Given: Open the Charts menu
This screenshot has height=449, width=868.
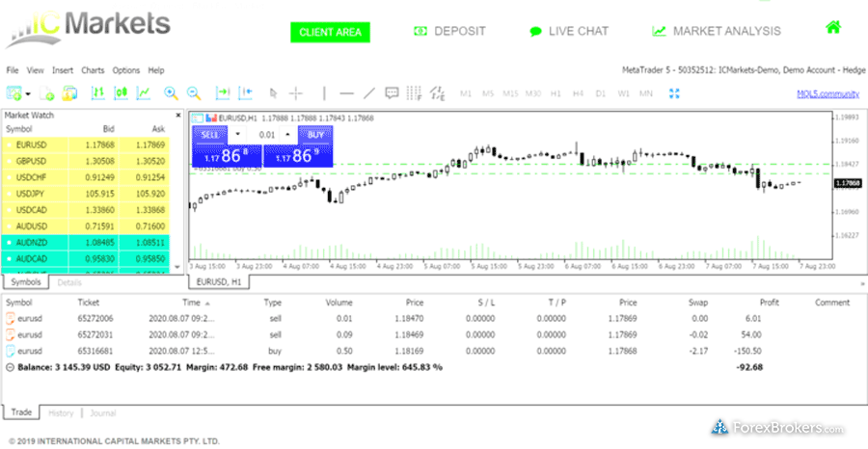Looking at the screenshot, I should (93, 70).
